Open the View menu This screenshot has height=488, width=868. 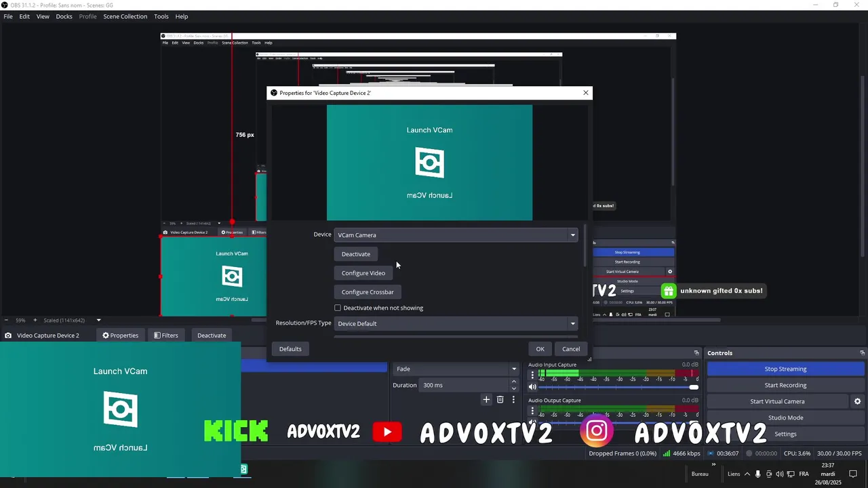(43, 16)
